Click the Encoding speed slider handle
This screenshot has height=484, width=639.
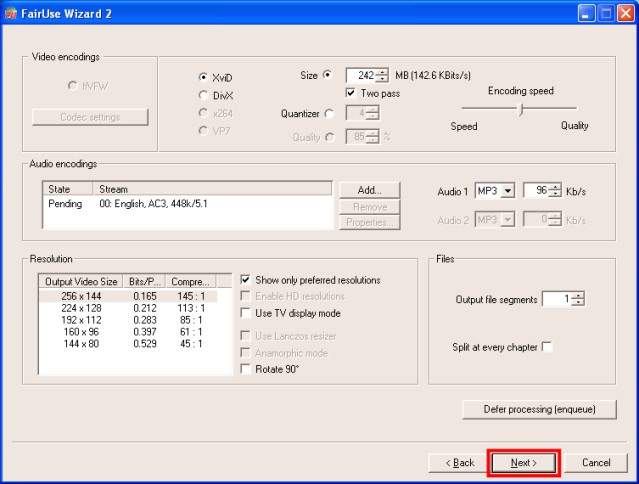(520, 108)
